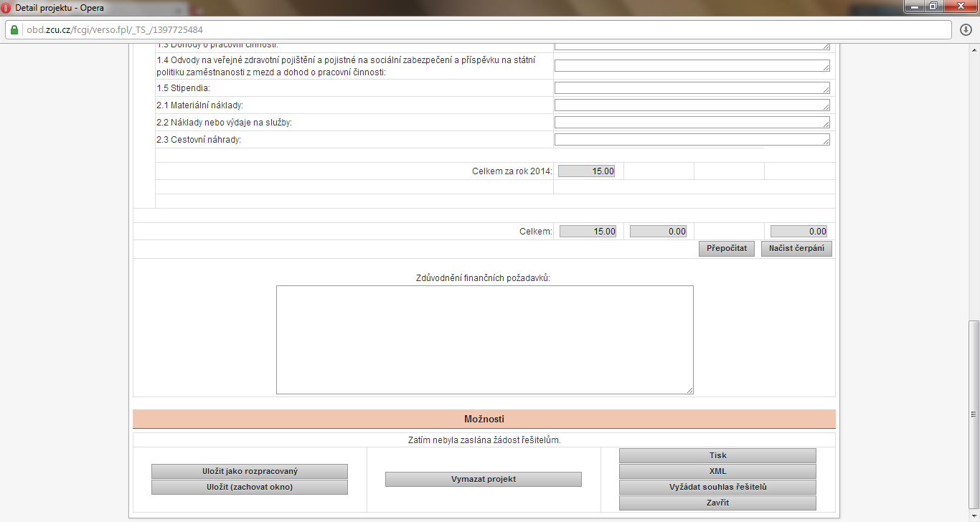The image size is (980, 522).
Task: Click the Opera logo icon in title bar
Action: (x=6, y=6)
